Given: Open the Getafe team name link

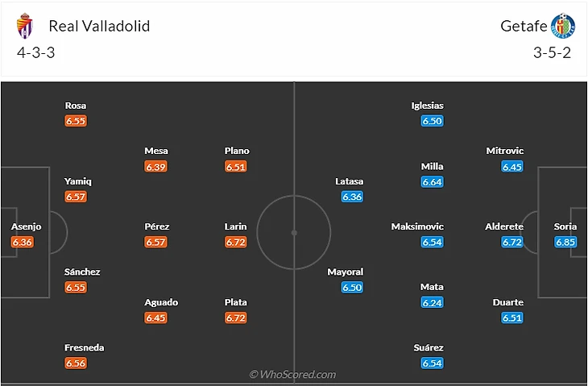Looking at the screenshot, I should pos(524,26).
